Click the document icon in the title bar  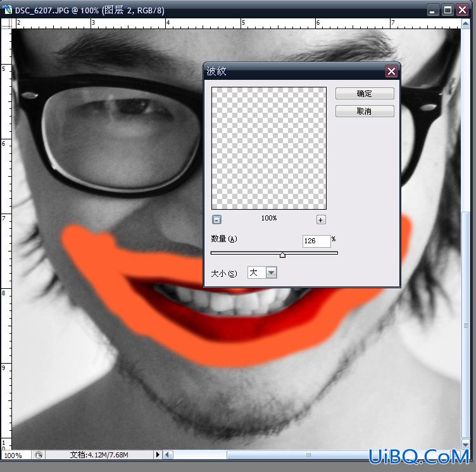pos(7,10)
